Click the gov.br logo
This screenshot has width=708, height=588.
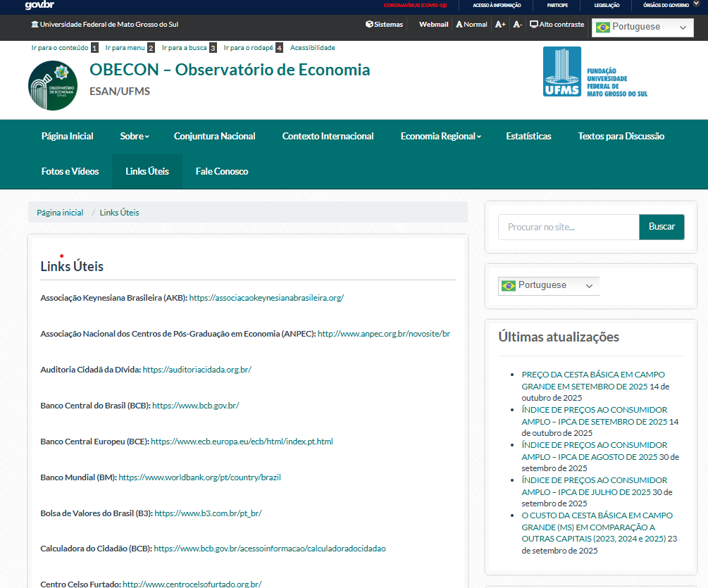39,5
